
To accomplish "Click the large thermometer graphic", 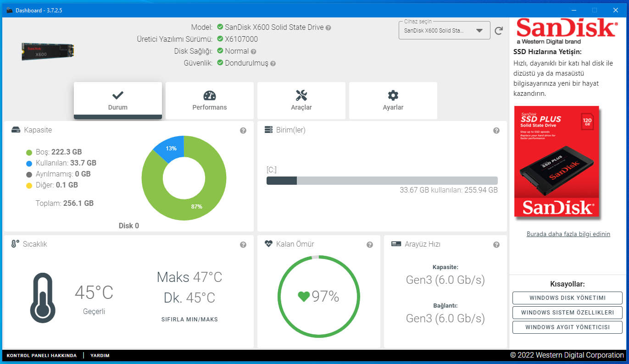I will (43, 299).
